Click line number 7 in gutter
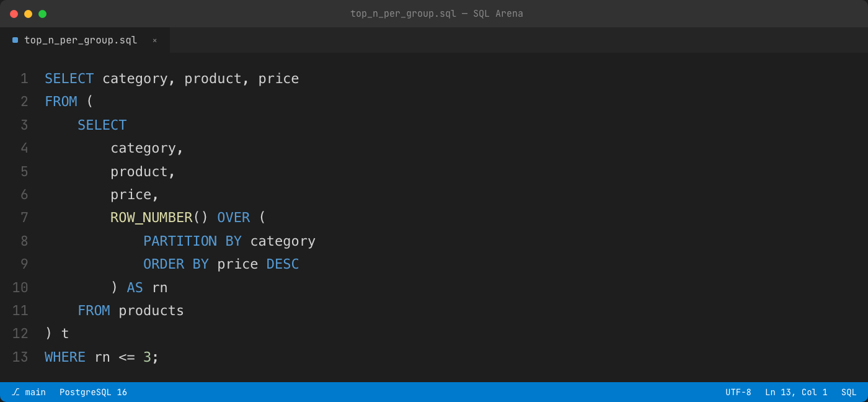Viewport: 868px width, 402px height. 24,218
